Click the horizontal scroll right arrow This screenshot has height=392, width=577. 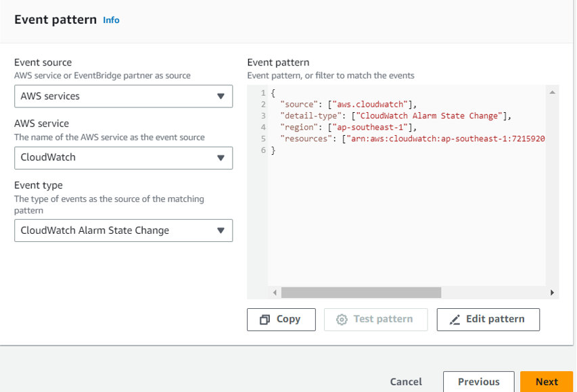tap(552, 293)
